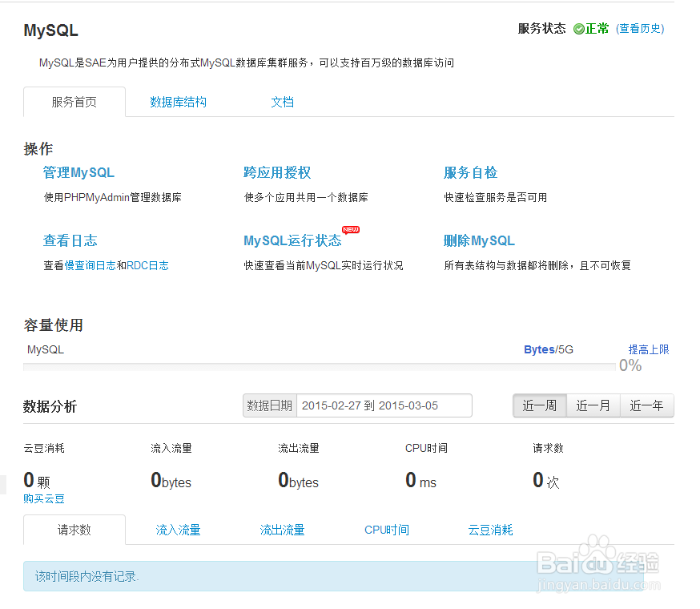Click the 删除MySQL link
The width and height of the screenshot is (700, 609).
point(479,240)
